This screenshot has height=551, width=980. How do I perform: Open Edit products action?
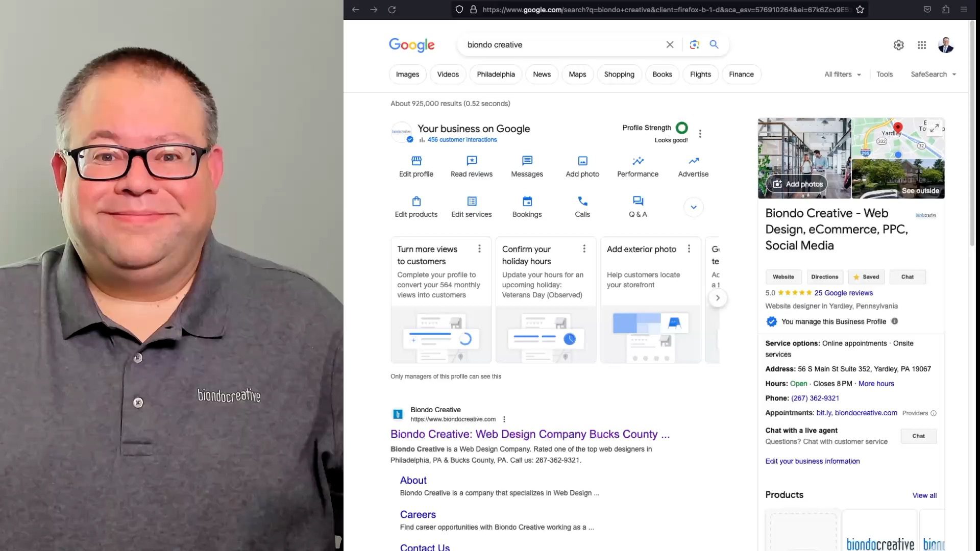pos(416,207)
